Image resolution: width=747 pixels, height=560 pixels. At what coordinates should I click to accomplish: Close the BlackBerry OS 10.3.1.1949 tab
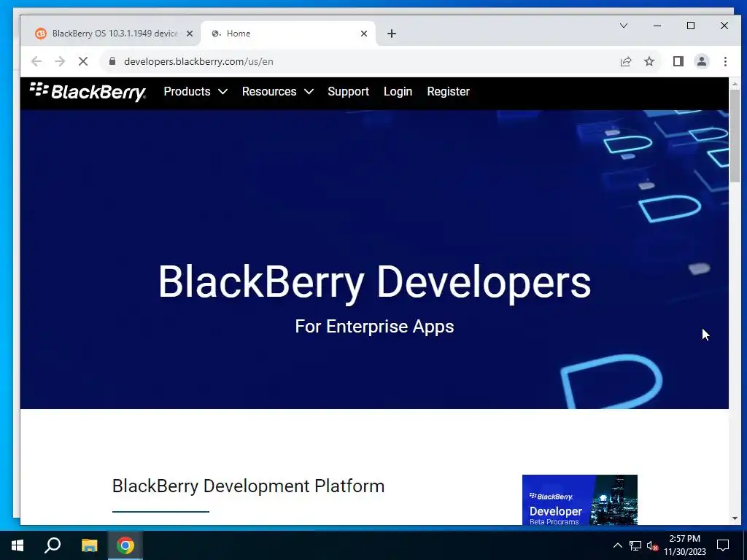click(x=190, y=34)
